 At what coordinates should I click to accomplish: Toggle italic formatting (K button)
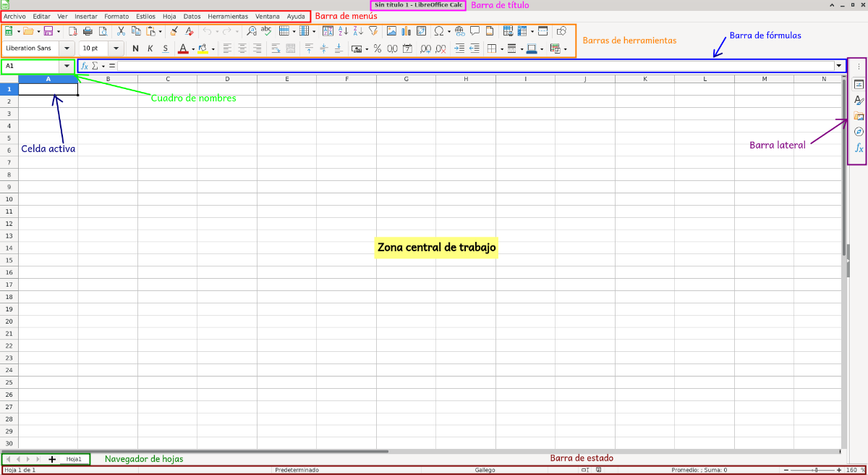[x=150, y=49]
